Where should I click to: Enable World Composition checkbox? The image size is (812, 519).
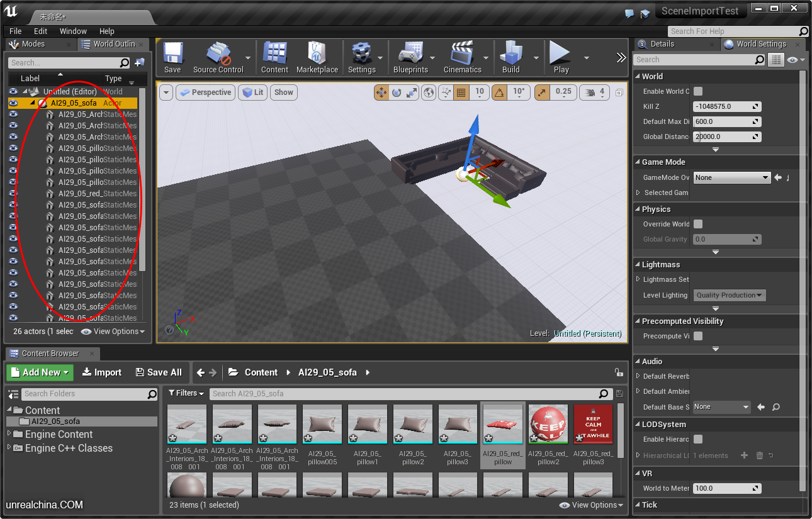pos(698,91)
